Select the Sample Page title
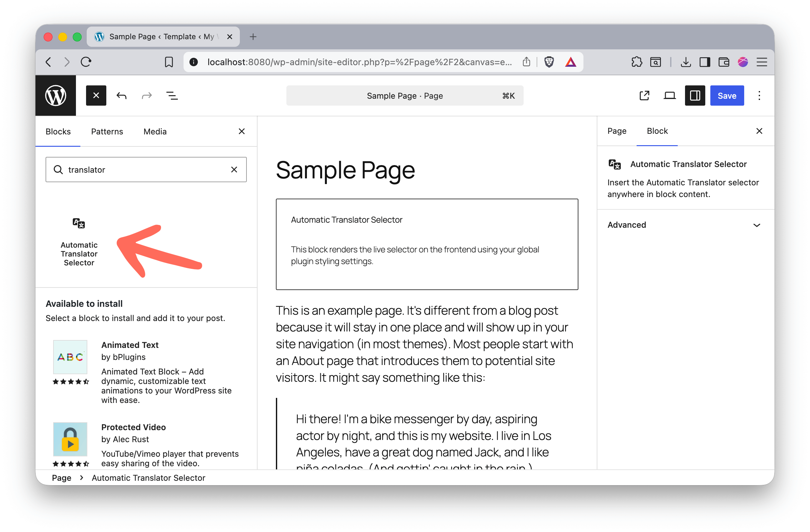Screen dimensions: 810x532 [x=346, y=170]
